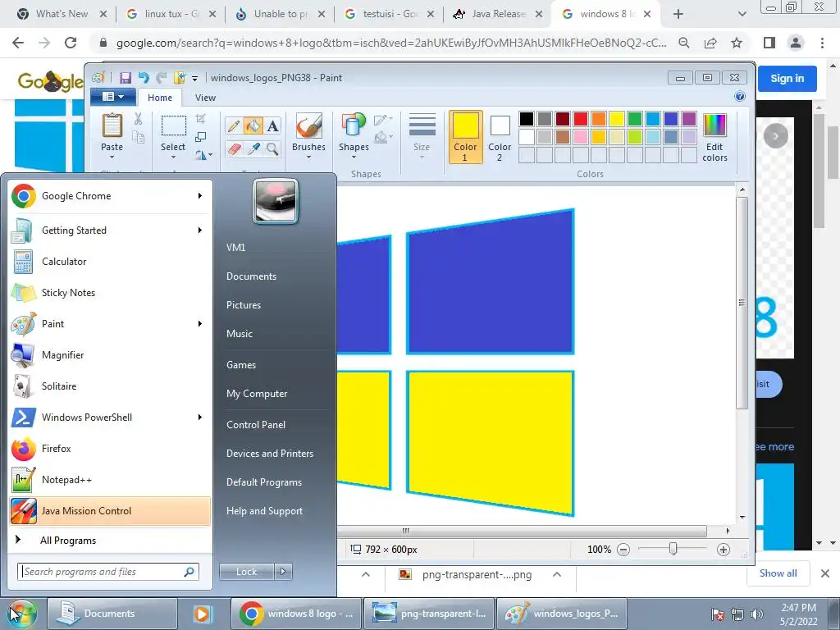The height and width of the screenshot is (630, 840).
Task: Click the user account picture in Start menu
Action: coord(276,202)
